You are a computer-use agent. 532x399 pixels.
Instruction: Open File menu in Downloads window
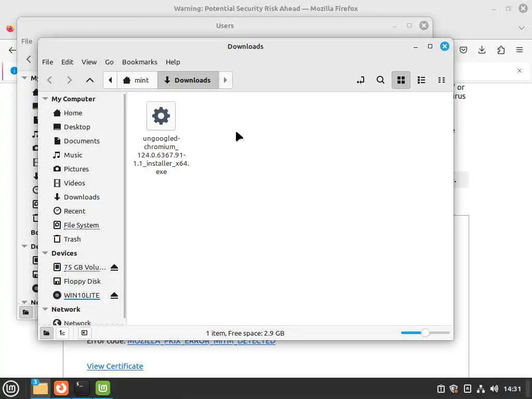(47, 62)
